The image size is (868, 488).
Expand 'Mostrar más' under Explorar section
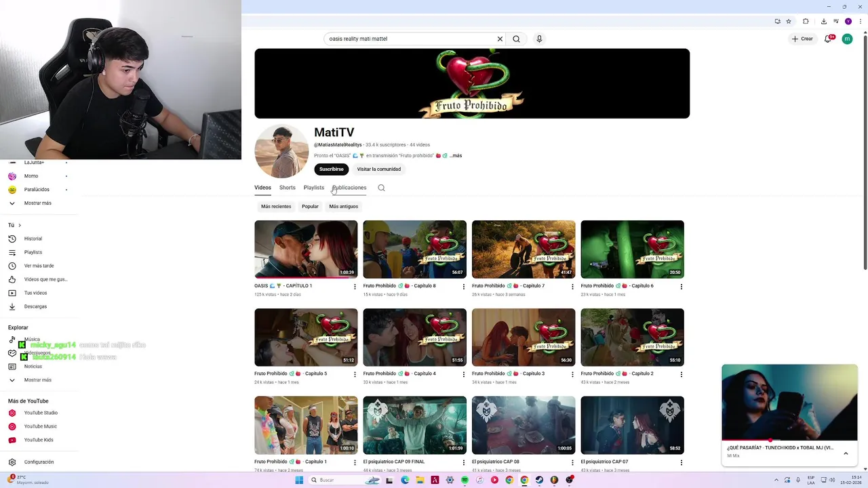[38, 380]
